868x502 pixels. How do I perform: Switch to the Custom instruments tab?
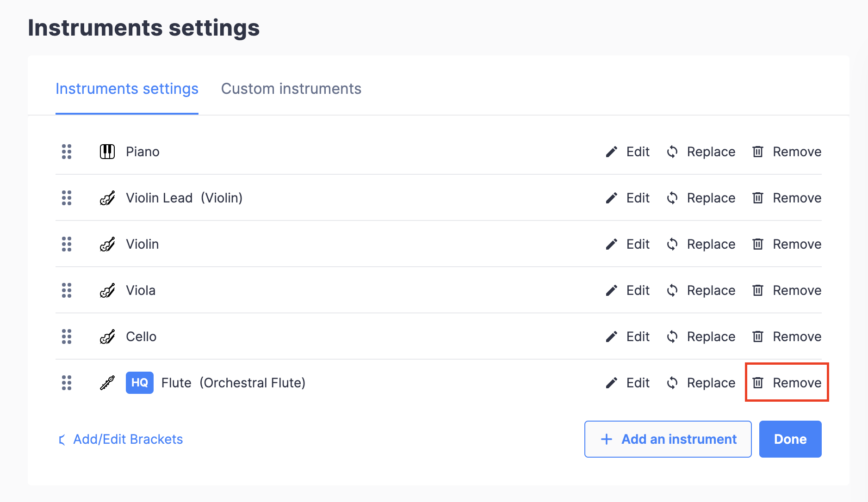[x=291, y=89]
